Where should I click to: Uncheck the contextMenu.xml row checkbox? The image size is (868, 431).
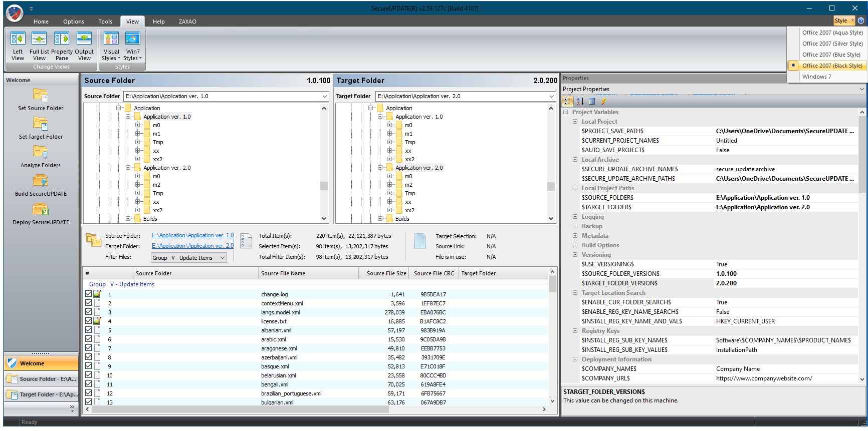coord(89,303)
